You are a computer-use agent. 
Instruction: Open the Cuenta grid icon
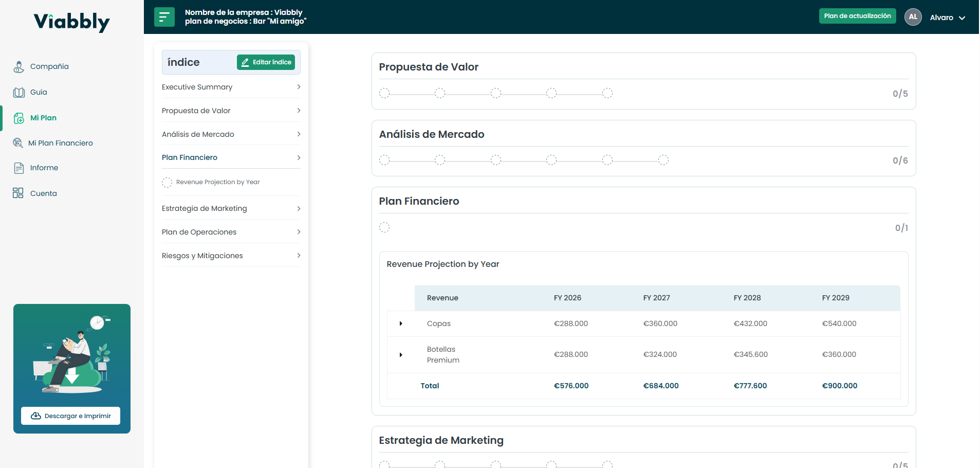click(18, 193)
